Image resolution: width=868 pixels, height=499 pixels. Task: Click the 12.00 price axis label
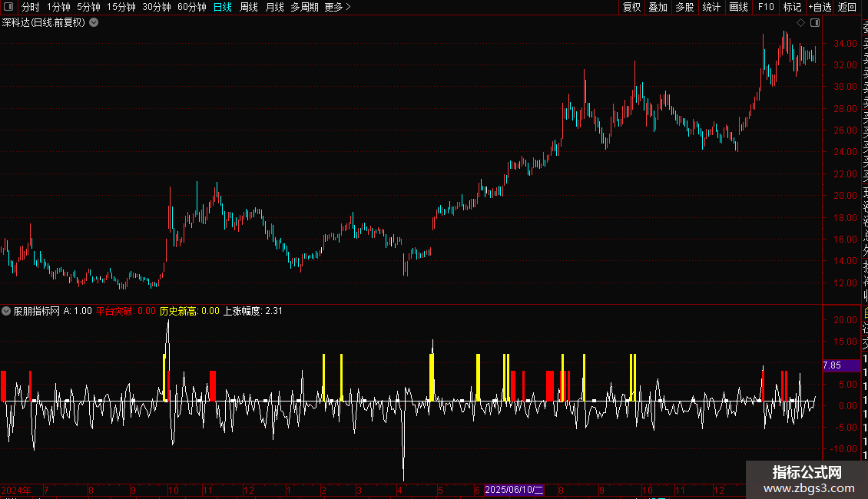click(845, 283)
